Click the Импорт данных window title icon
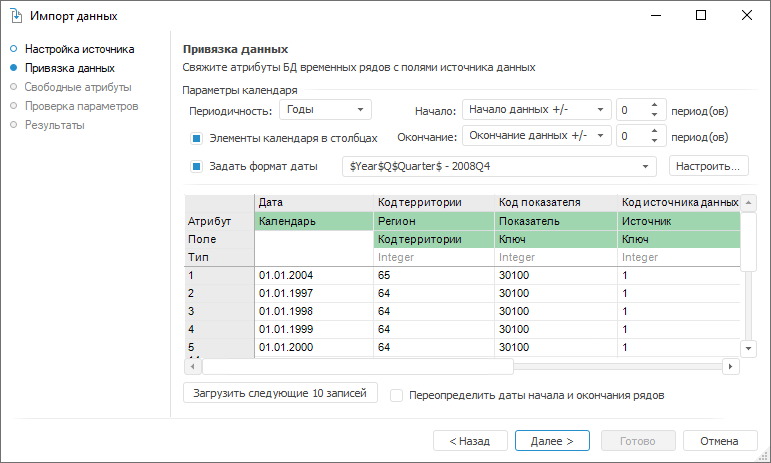The image size is (771, 463). pos(14,16)
